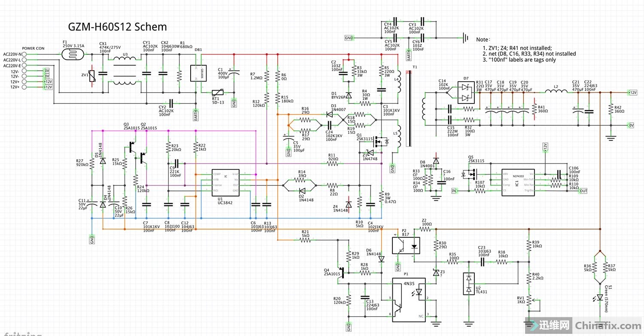Viewport: 644px width, 336px height.
Task: Select note '1. ZV1; Z4; R41 not installed;'
Action: click(x=516, y=48)
